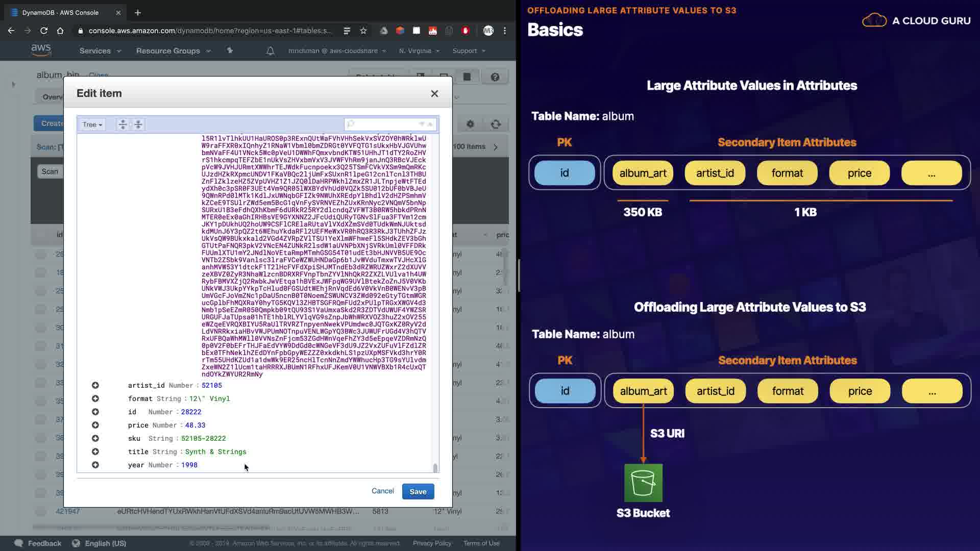Bookmark page with star icon
The width and height of the screenshot is (980, 551).
coord(363,31)
